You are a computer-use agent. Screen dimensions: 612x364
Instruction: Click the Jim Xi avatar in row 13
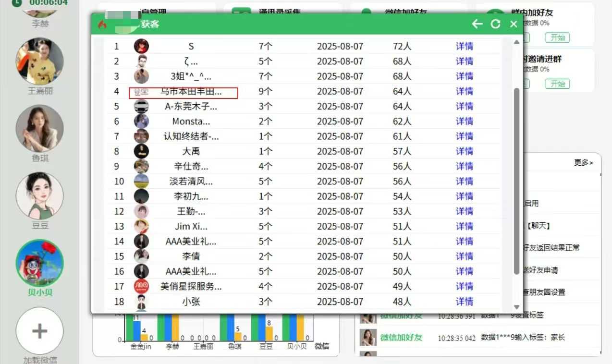(141, 227)
